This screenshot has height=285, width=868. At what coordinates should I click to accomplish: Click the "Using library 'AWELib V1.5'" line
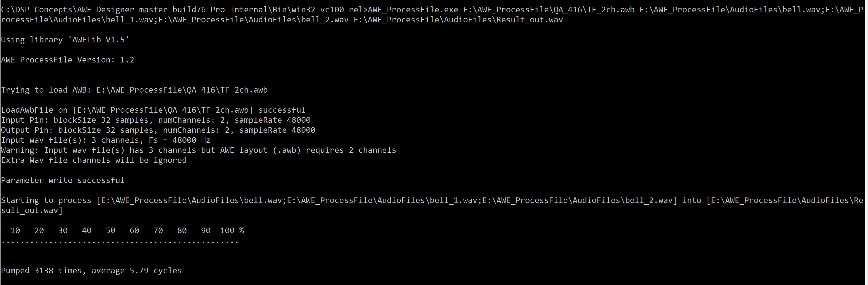click(65, 40)
